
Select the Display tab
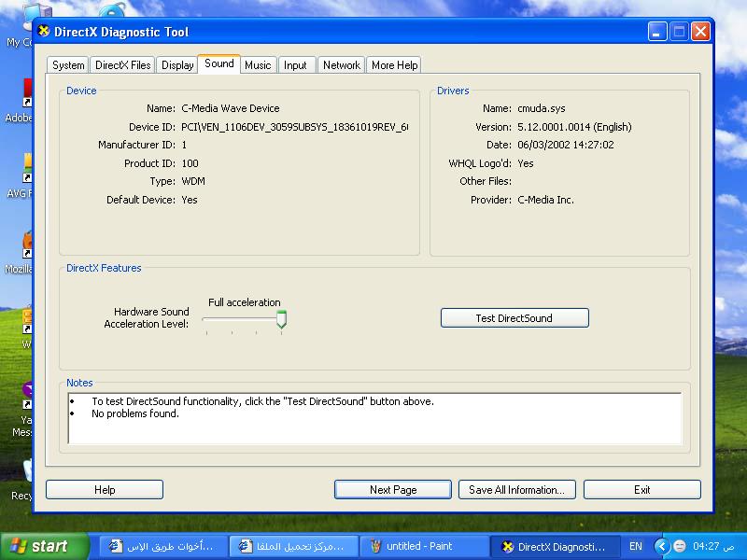click(177, 65)
